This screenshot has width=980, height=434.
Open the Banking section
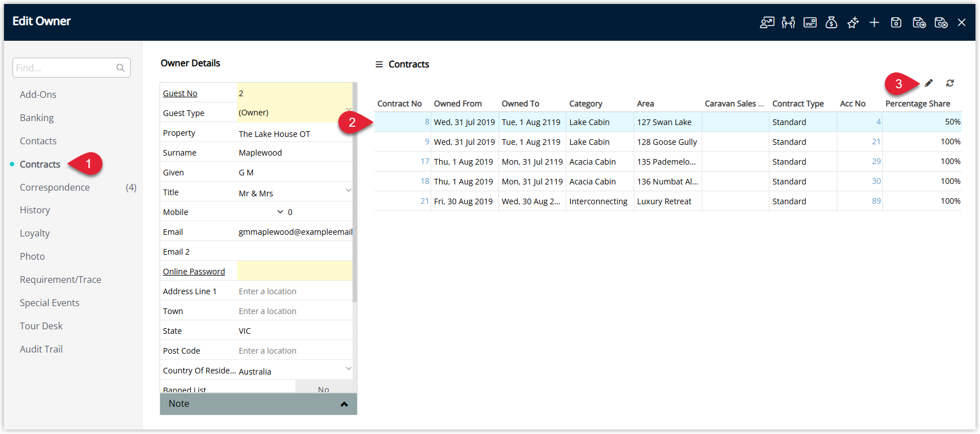point(37,118)
